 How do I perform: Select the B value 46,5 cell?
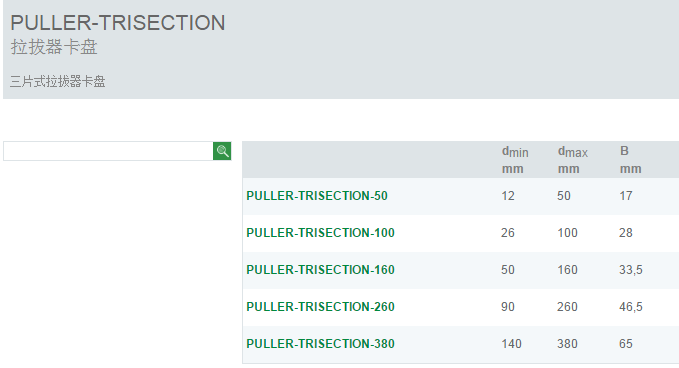(x=631, y=307)
